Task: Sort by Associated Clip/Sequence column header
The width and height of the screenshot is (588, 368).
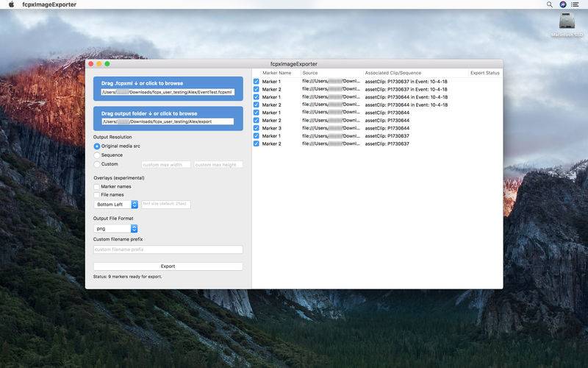Action: click(393, 73)
